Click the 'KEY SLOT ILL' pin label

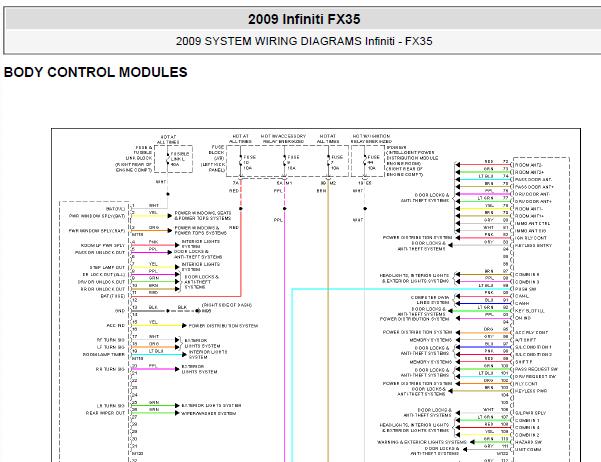[530, 311]
